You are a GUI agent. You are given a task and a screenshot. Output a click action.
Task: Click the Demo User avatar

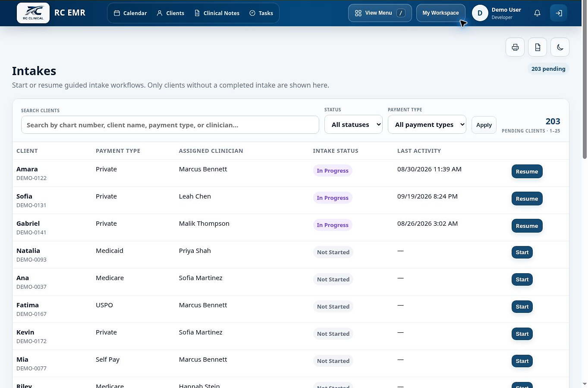coord(480,13)
